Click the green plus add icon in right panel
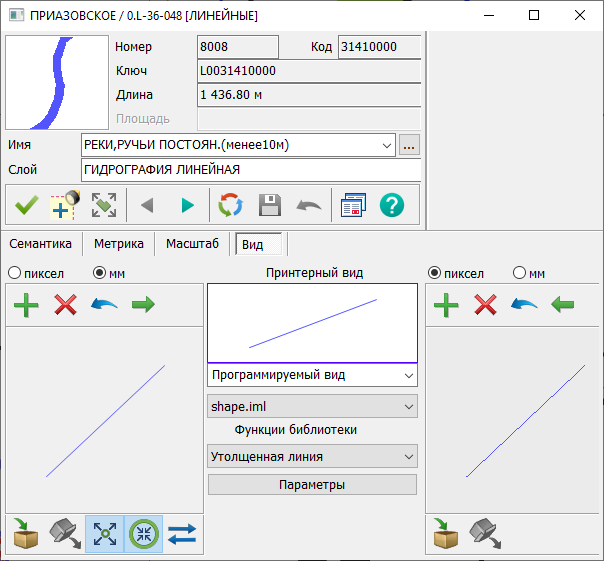This screenshot has width=604, height=561. pyautogui.click(x=446, y=305)
